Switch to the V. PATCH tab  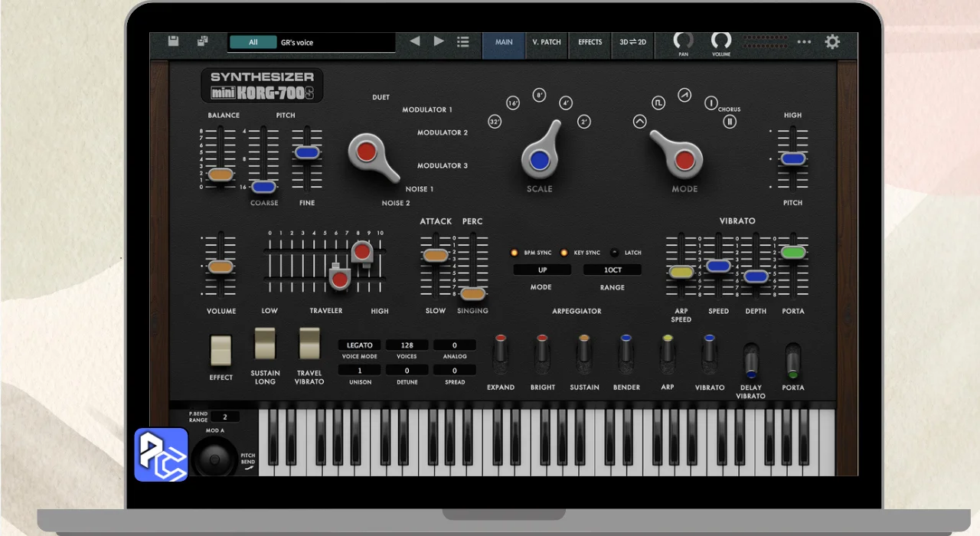[x=547, y=42]
